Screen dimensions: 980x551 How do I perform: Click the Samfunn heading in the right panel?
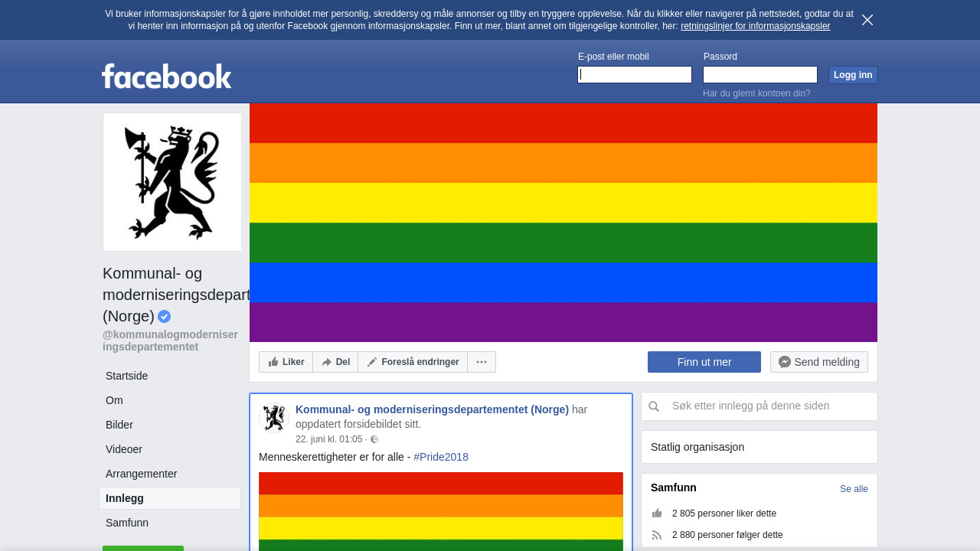674,487
